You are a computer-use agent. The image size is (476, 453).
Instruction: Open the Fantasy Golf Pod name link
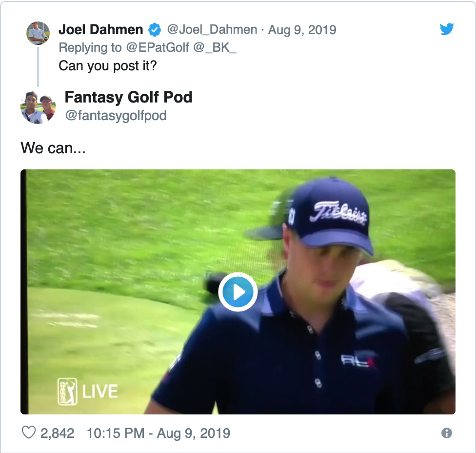click(x=128, y=97)
